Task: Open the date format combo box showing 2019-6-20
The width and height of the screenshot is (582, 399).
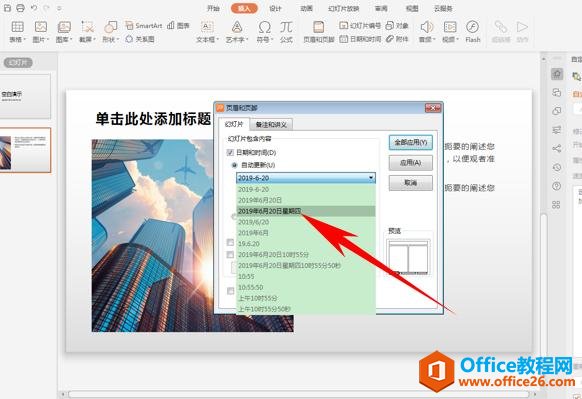Action: [306, 178]
